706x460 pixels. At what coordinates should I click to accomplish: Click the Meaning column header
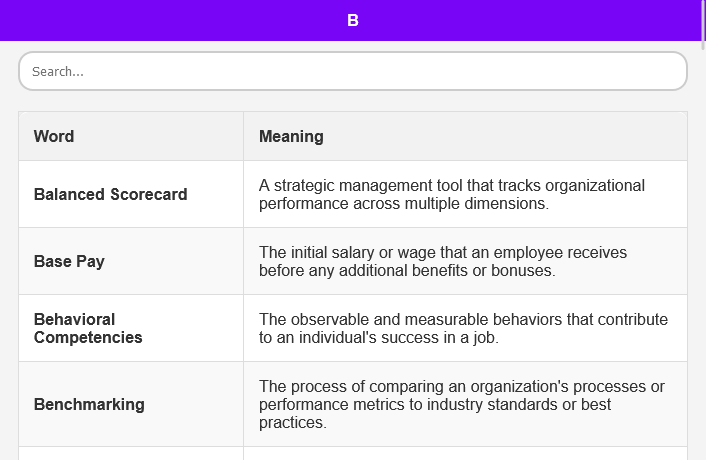[x=291, y=136]
